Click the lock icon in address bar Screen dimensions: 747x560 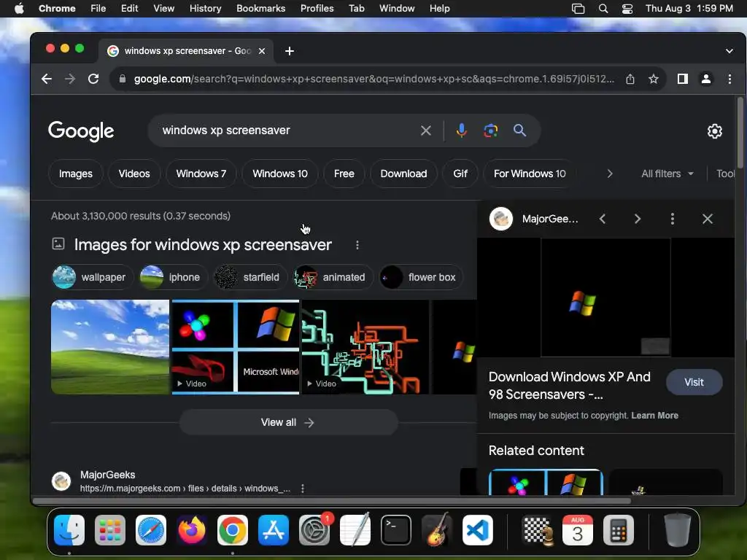tap(123, 79)
